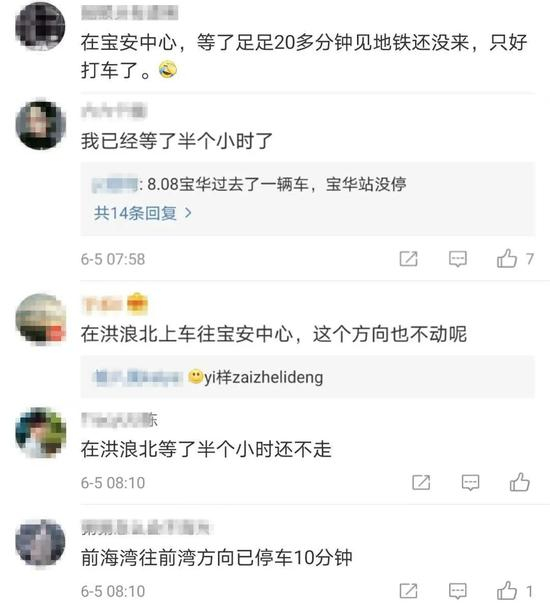The height and width of the screenshot is (609, 550).
Task: Share the 洪浪北等了半个小时还不走 comment
Action: tap(421, 483)
